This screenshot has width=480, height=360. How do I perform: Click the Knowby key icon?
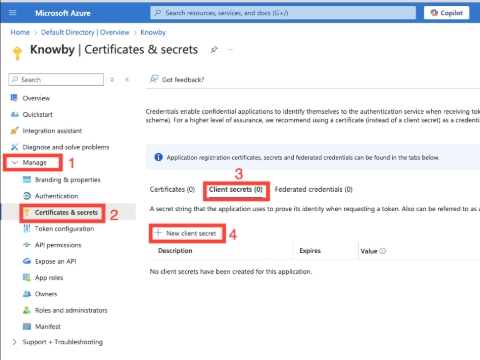pyautogui.click(x=17, y=53)
